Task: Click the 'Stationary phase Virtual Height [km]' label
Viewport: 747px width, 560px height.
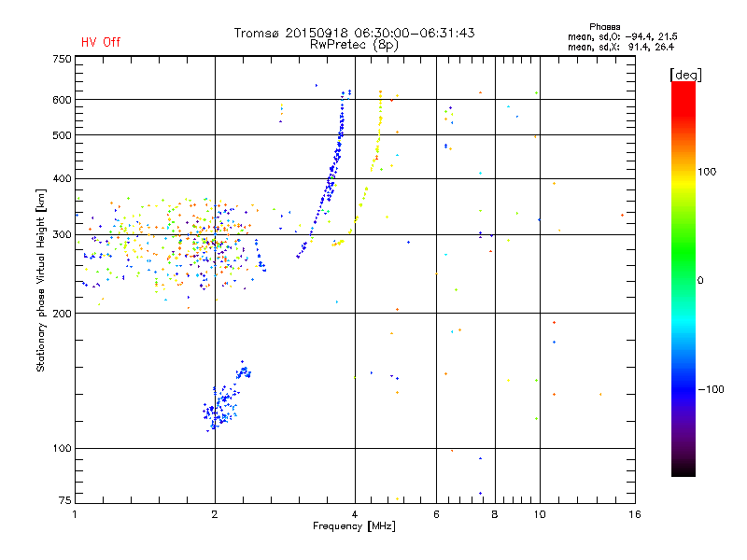Action: point(41,281)
